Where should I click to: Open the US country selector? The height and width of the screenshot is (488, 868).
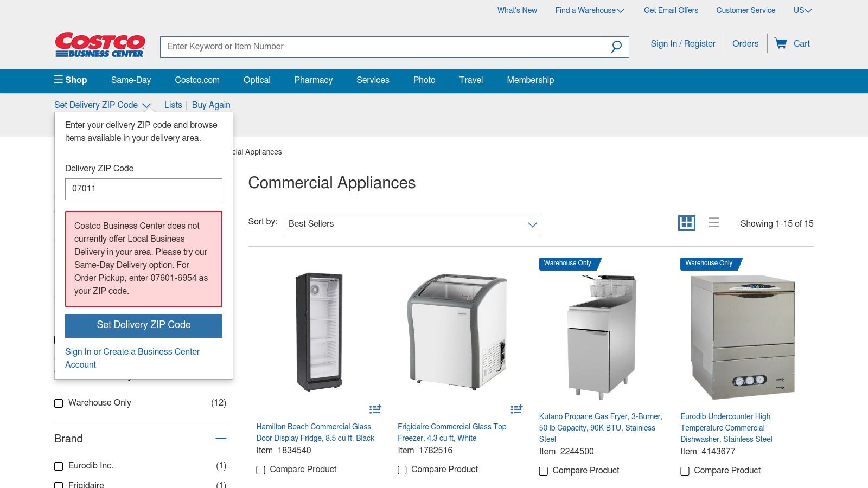pos(803,10)
